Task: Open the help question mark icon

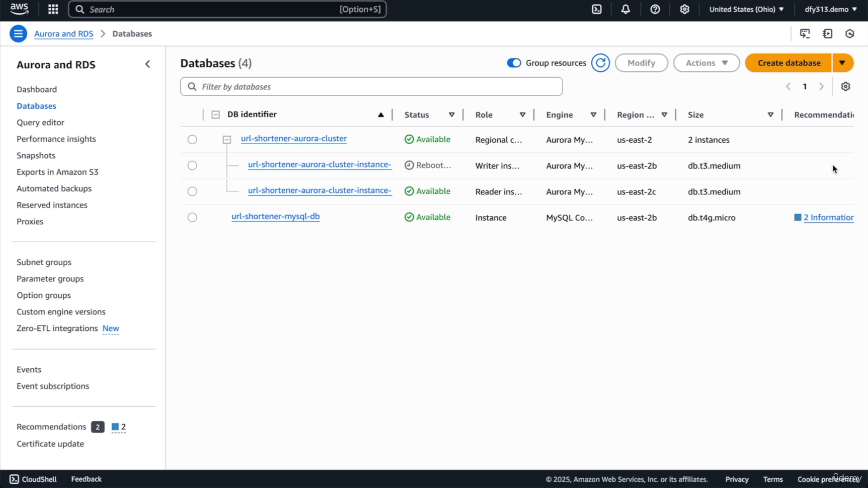Action: (655, 9)
